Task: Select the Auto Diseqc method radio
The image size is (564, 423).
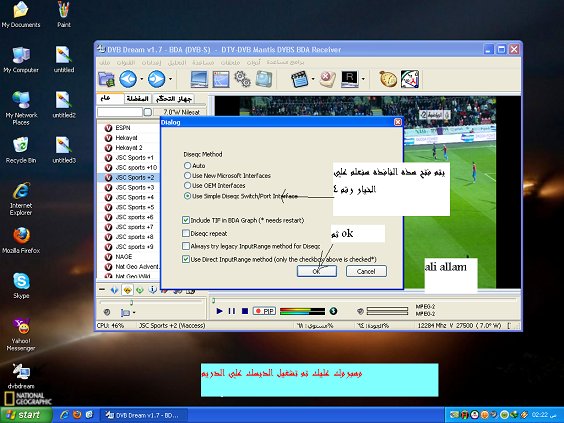Action: (187, 165)
